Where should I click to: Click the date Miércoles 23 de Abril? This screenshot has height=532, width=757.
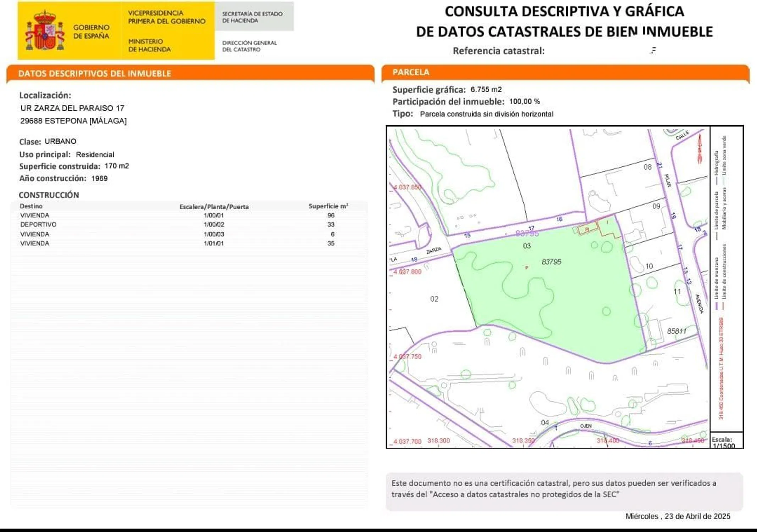[678, 516]
